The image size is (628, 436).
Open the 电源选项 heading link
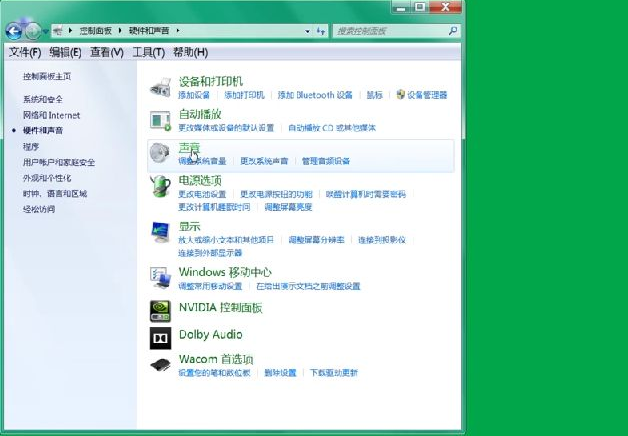pos(200,181)
